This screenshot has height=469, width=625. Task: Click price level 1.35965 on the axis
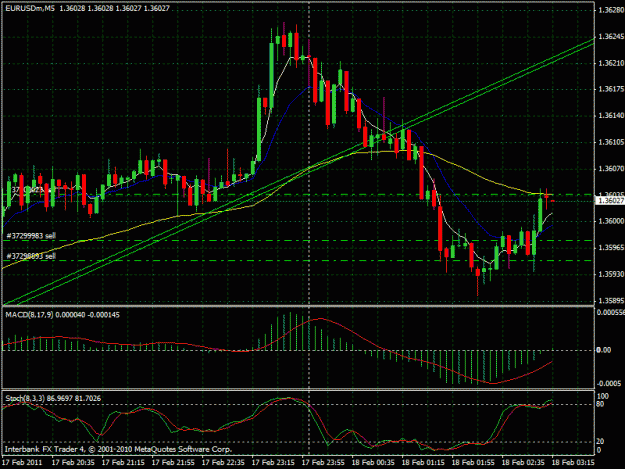[x=611, y=248]
